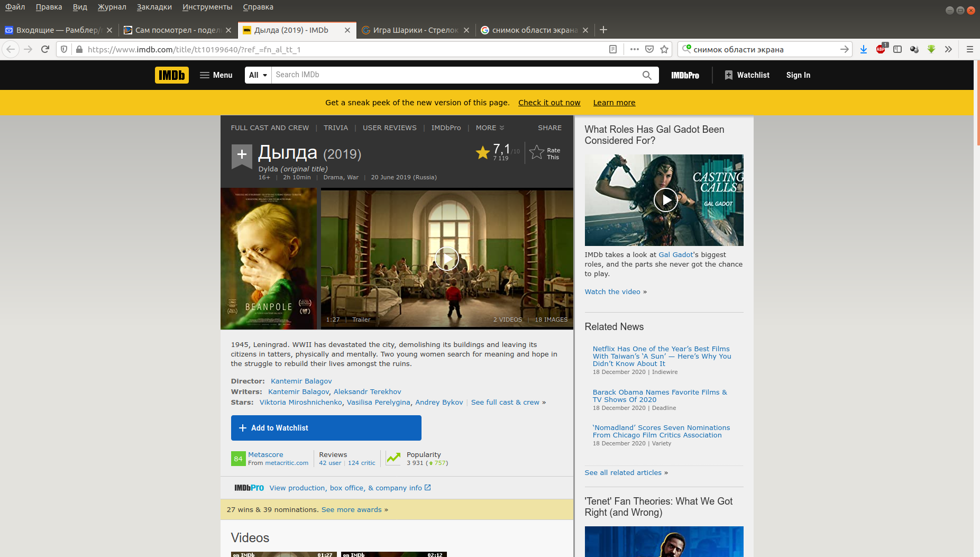The width and height of the screenshot is (980, 557).
Task: Click the browser Back arrow
Action: pos(11,49)
